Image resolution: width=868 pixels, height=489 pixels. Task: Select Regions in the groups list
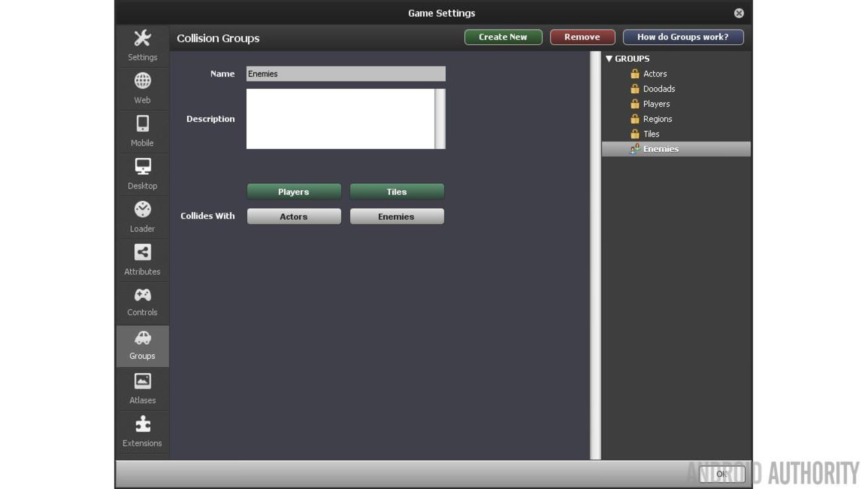tap(657, 119)
